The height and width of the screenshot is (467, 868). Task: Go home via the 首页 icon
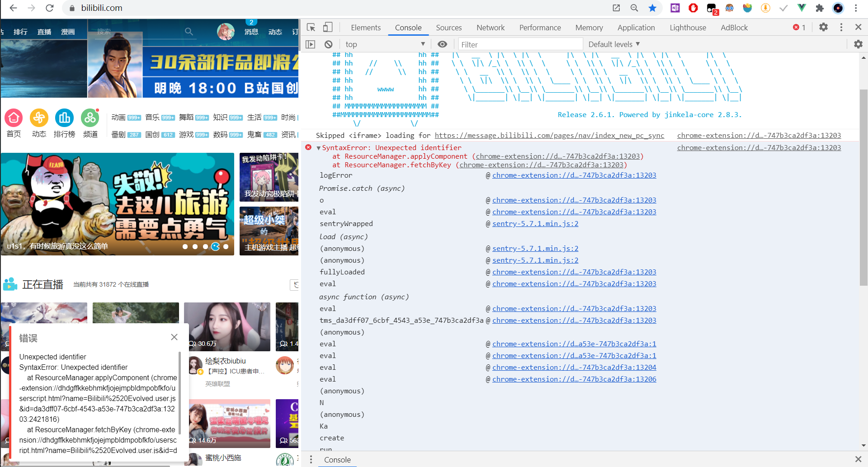[x=14, y=118]
